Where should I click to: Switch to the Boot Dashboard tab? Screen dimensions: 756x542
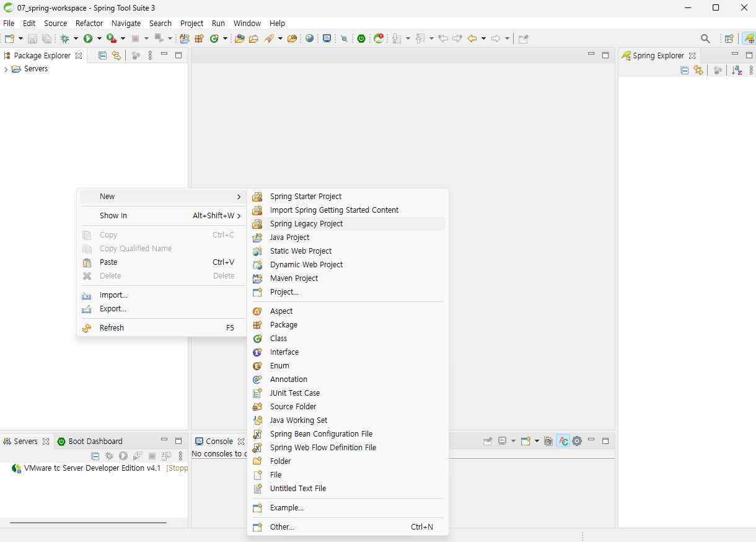tap(90, 442)
